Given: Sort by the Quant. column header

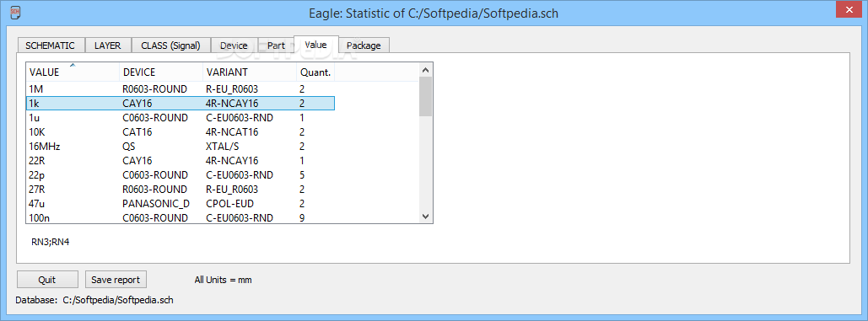Looking at the screenshot, I should [x=315, y=72].
